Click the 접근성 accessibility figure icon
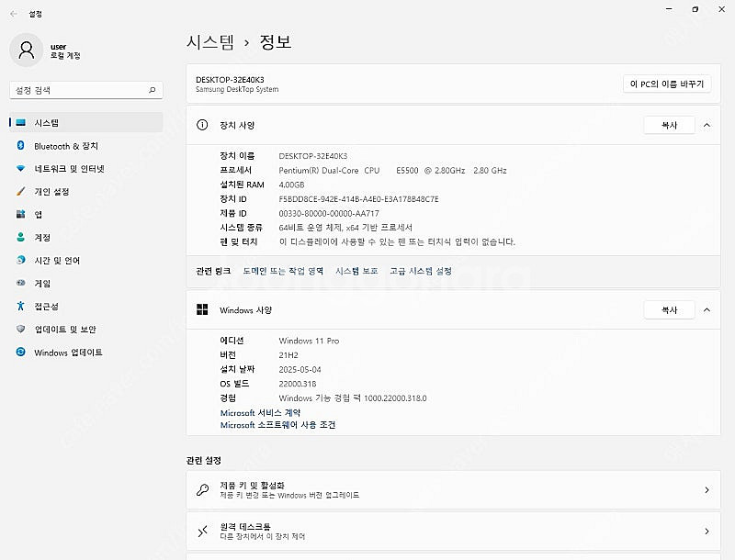 20,307
